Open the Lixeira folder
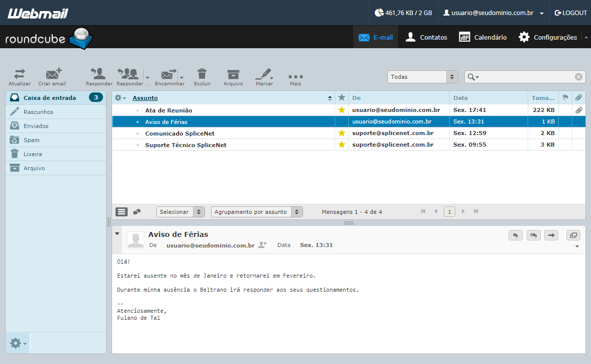 (x=56, y=154)
